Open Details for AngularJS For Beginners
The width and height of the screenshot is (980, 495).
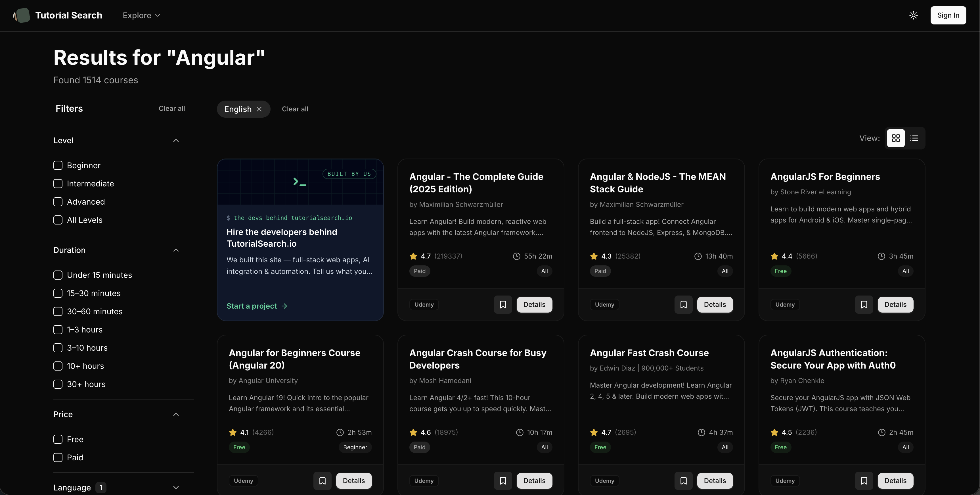[x=895, y=305]
